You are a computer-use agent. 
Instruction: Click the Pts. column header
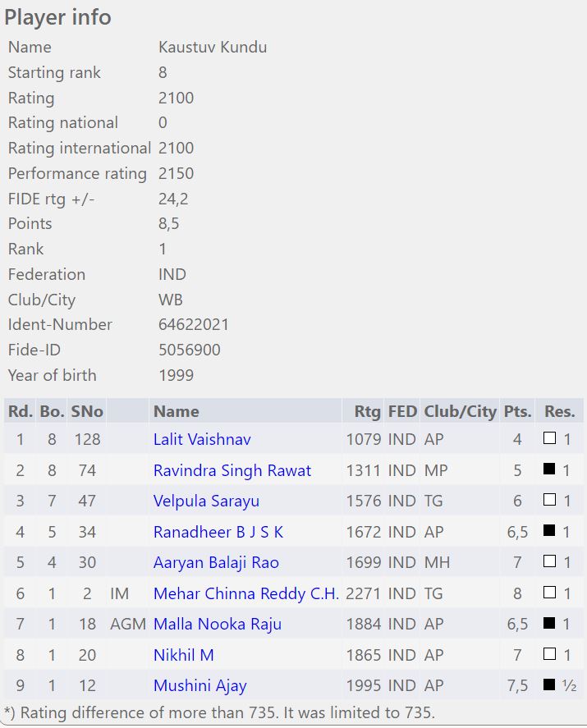[517, 411]
